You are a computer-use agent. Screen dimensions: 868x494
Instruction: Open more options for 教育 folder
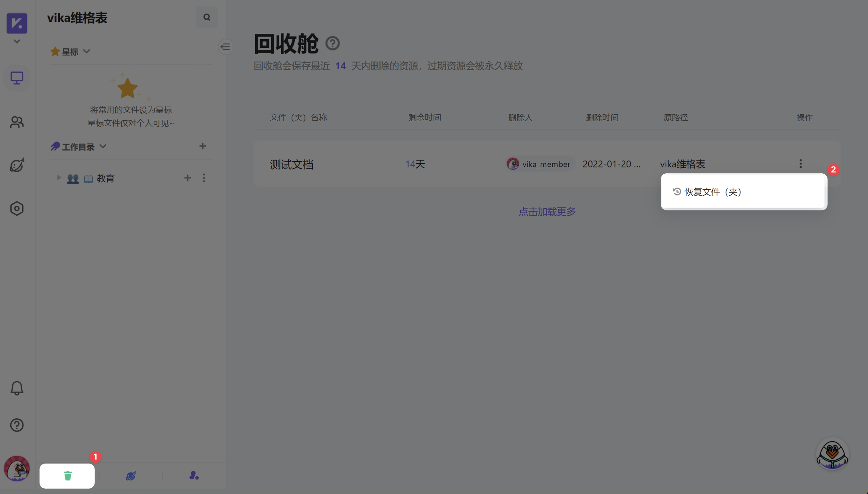pos(204,178)
